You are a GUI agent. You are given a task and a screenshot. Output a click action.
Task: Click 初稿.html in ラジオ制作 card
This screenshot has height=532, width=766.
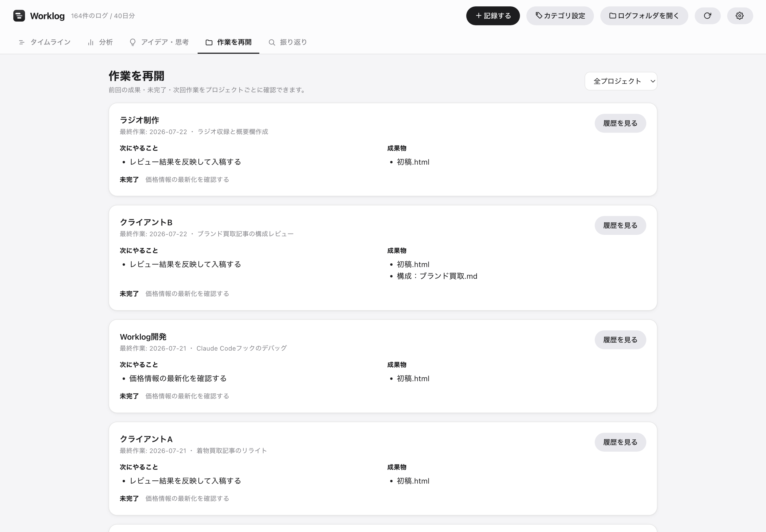pyautogui.click(x=413, y=162)
